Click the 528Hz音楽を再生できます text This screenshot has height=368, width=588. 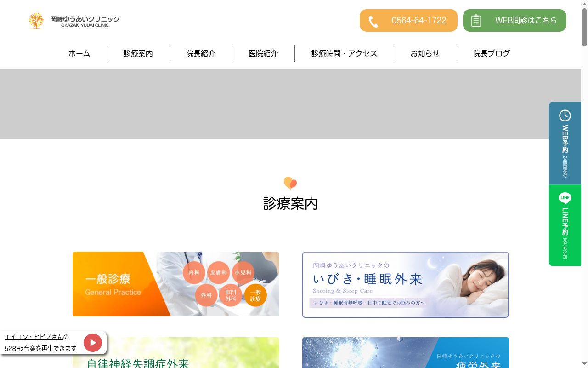click(x=40, y=349)
